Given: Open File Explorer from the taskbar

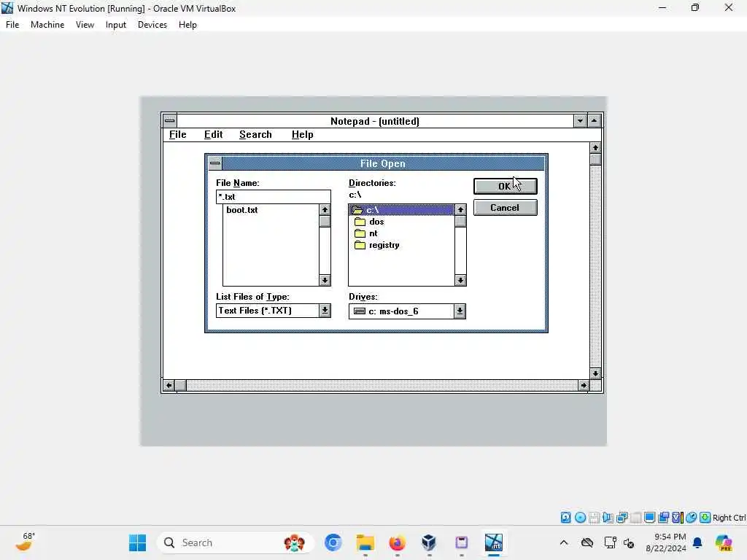Looking at the screenshot, I should [365, 542].
